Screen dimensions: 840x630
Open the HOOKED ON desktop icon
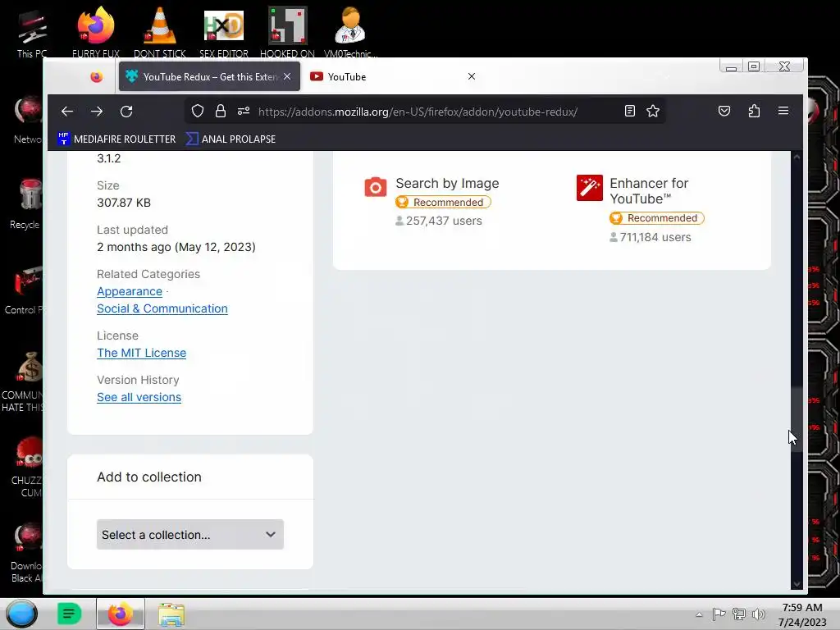coord(288,32)
